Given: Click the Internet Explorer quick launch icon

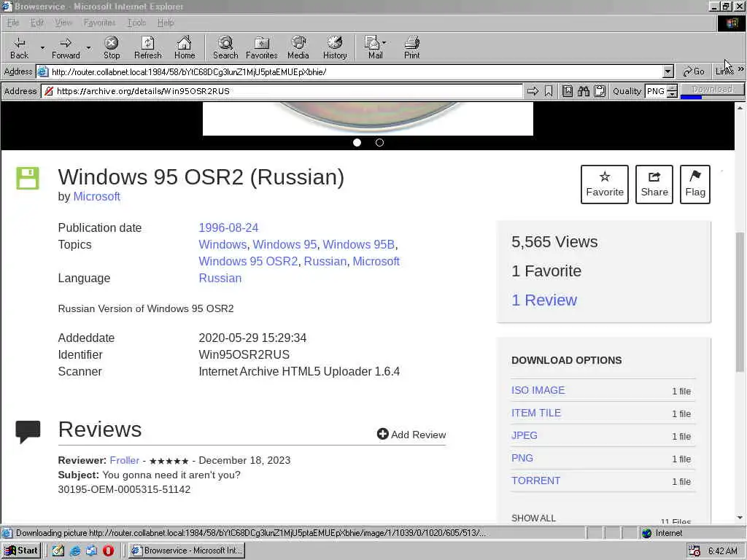Looking at the screenshot, I should click(x=75, y=551).
